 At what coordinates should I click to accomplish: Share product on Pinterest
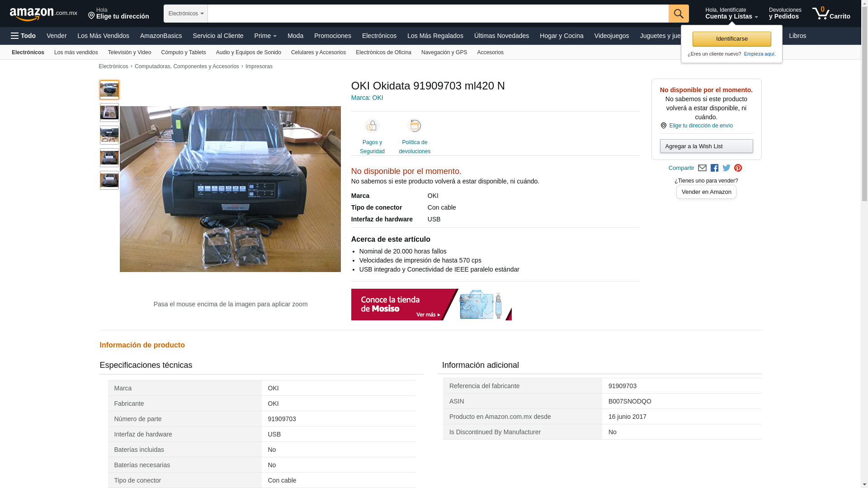738,168
